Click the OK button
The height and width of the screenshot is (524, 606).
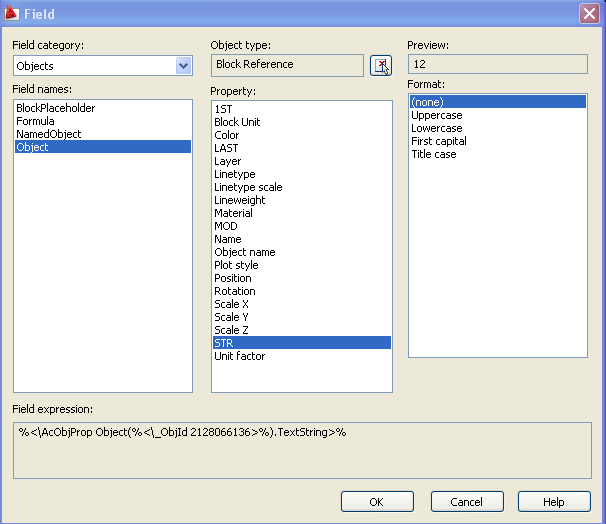point(377,502)
